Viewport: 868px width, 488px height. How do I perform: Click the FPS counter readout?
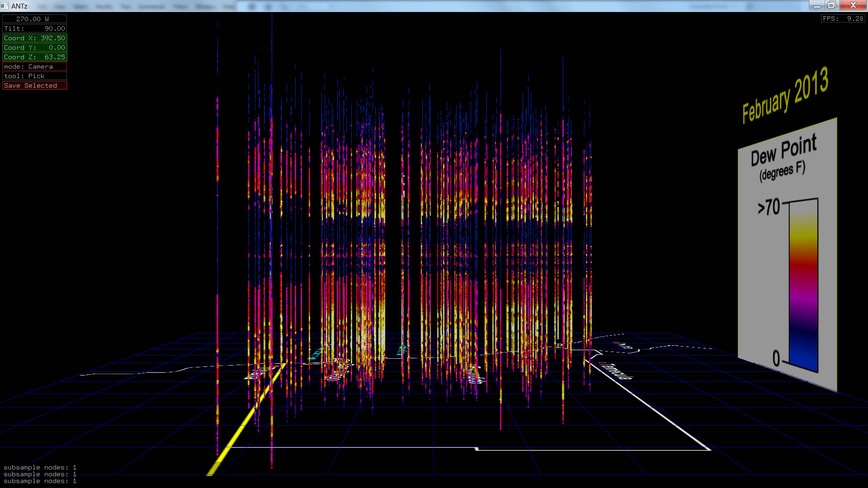[x=843, y=19]
